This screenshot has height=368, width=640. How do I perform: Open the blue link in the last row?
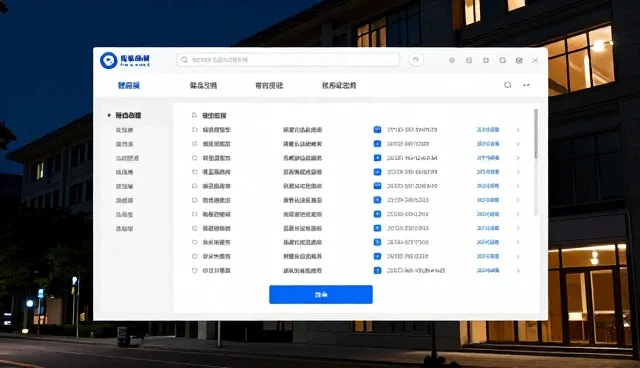(488, 270)
